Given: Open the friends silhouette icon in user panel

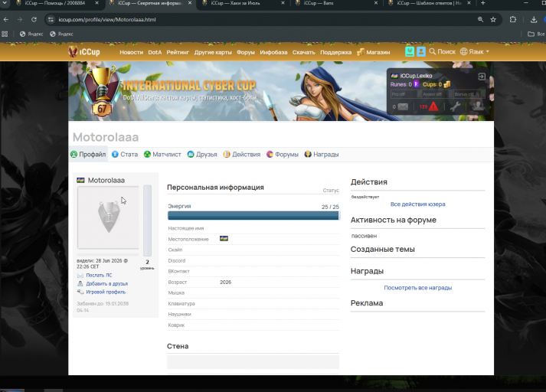Looking at the screenshot, I should (478, 106).
